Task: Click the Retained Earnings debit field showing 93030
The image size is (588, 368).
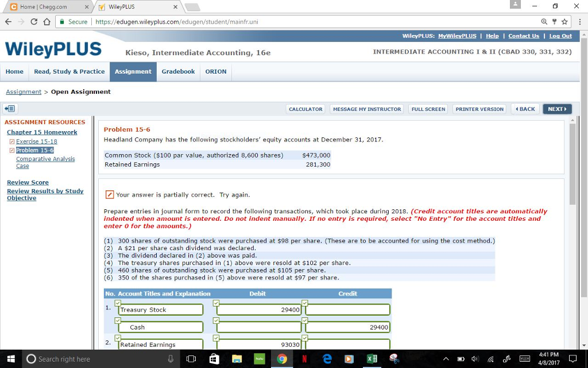Action: 259,344
